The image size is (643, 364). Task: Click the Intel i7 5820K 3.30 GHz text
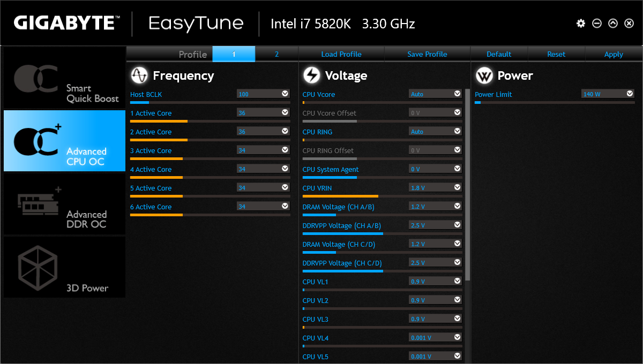click(342, 24)
